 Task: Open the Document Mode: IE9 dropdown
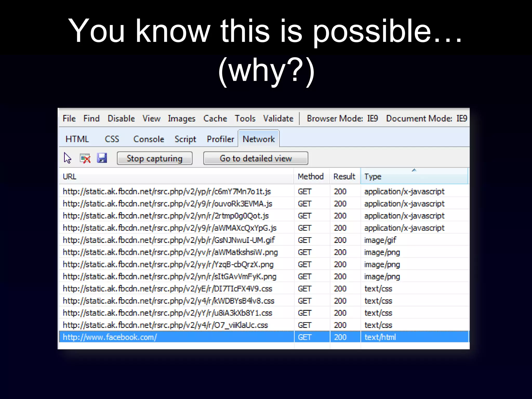[x=427, y=118]
